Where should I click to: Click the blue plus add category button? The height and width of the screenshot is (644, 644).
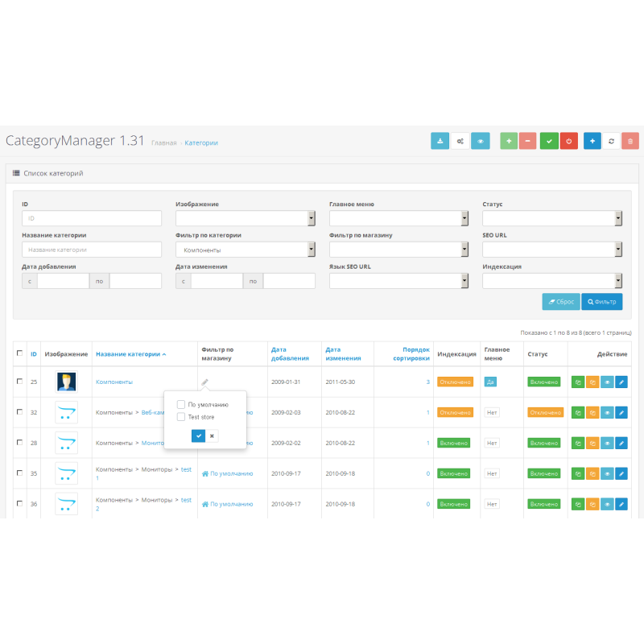[592, 141]
